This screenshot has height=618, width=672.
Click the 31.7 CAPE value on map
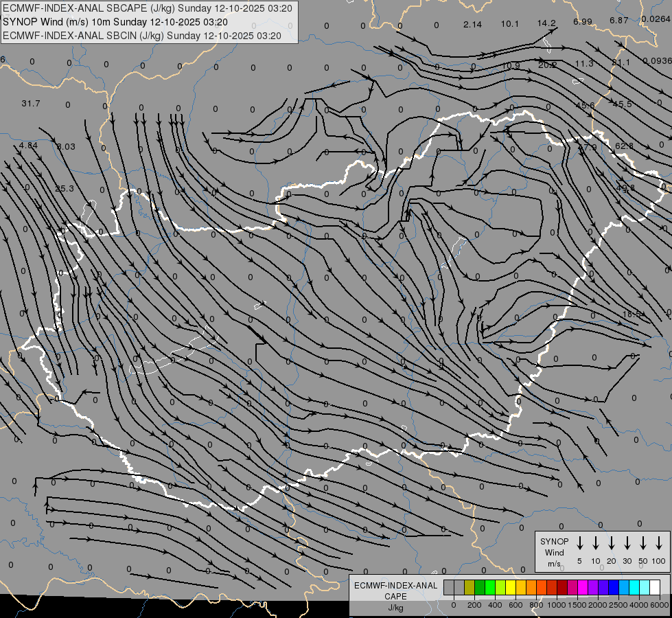[31, 104]
